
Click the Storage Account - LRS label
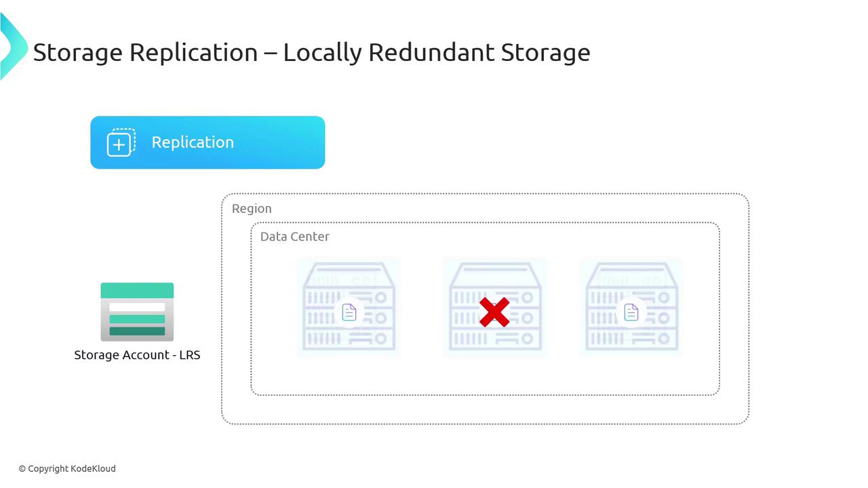[137, 355]
